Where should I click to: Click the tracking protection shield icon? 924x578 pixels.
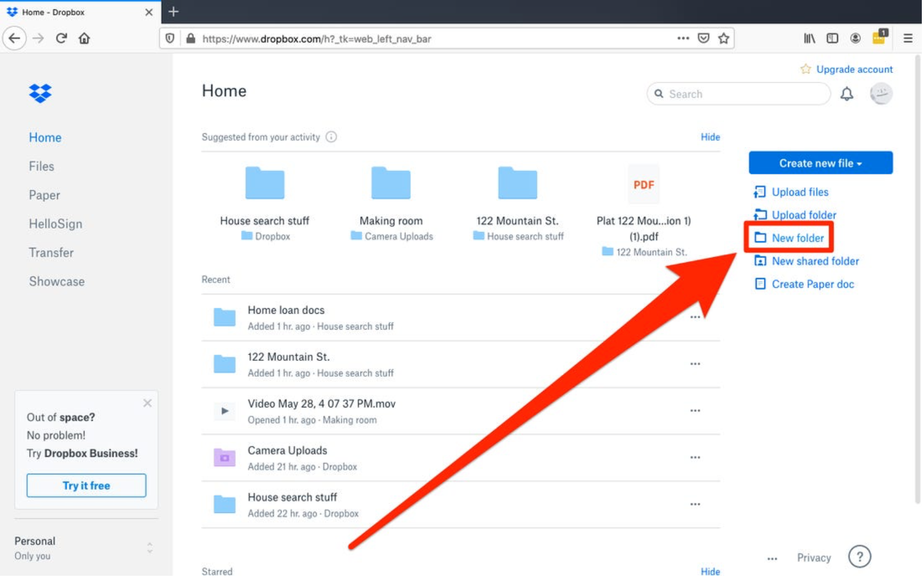(170, 38)
